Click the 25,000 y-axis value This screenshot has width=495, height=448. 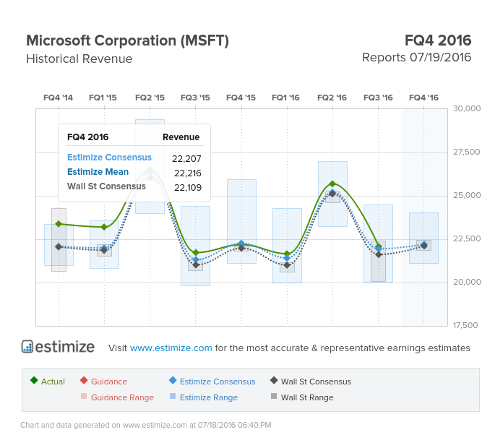467,195
